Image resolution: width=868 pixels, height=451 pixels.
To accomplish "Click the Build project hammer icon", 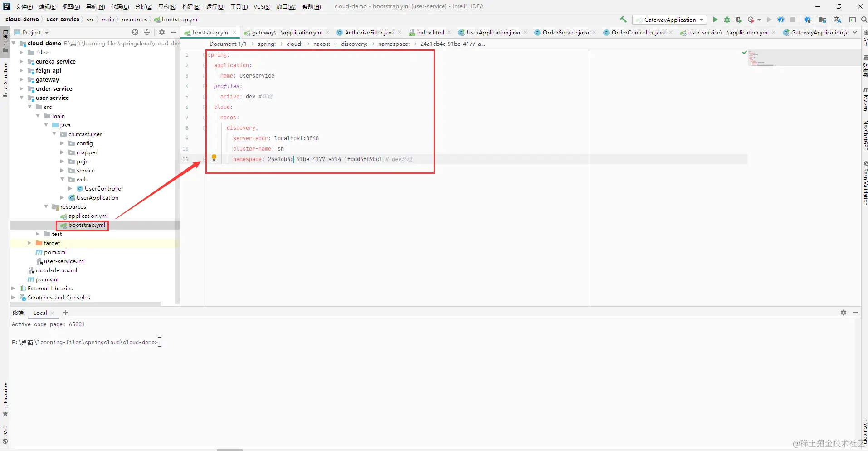I will coord(623,20).
